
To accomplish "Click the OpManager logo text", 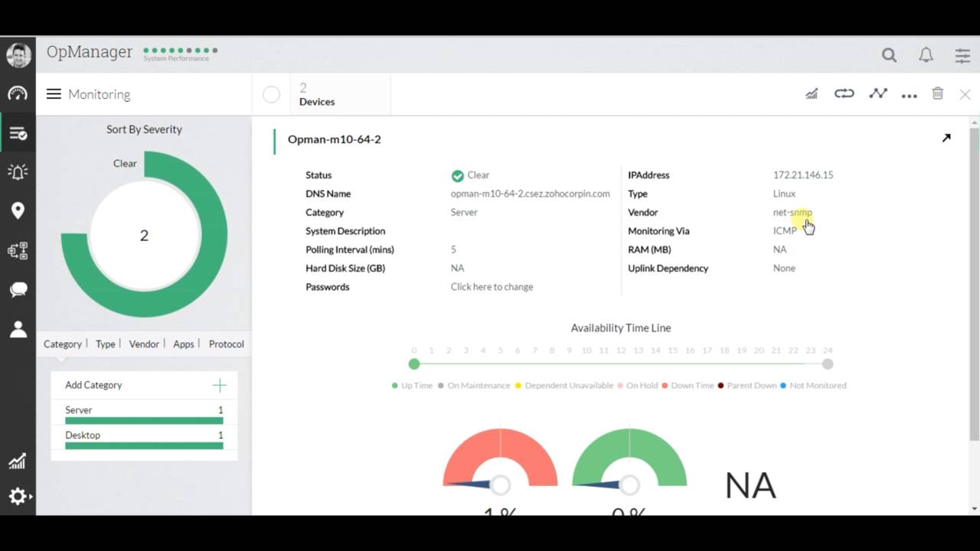I will (x=90, y=52).
